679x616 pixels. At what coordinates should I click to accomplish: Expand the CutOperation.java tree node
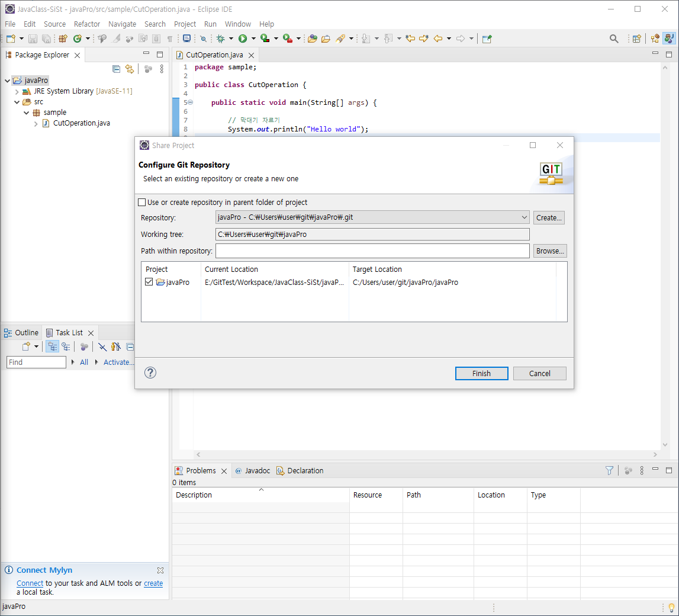(36, 123)
